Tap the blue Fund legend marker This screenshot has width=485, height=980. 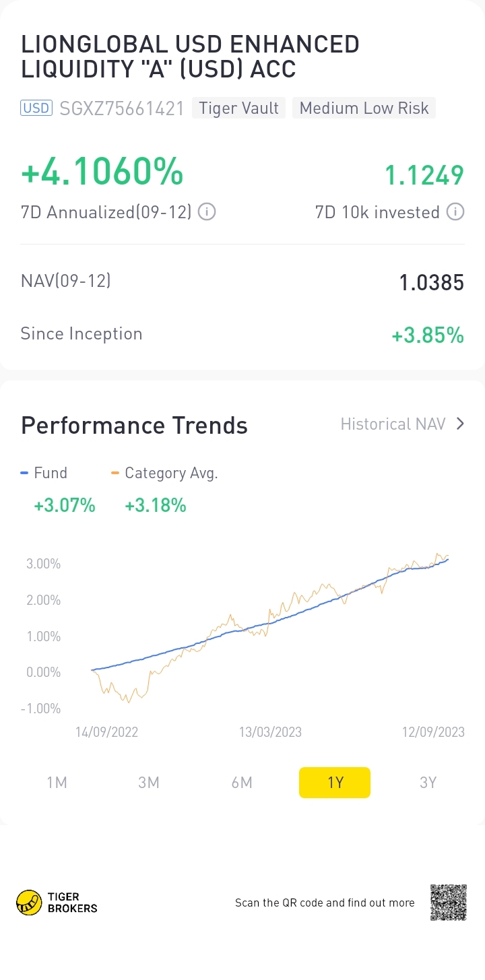pos(25,473)
